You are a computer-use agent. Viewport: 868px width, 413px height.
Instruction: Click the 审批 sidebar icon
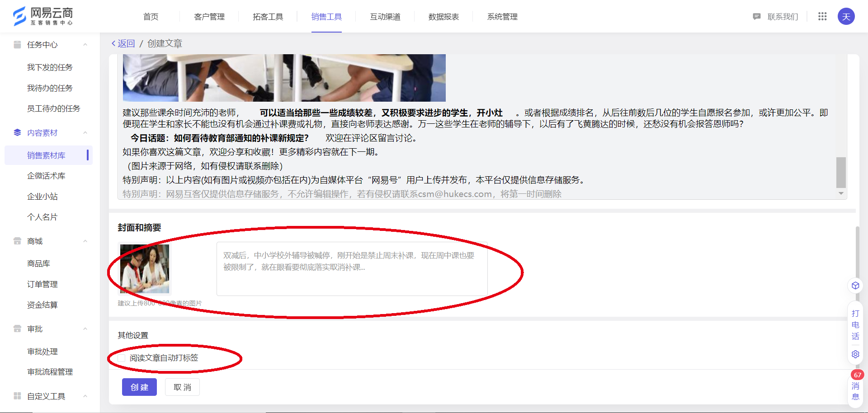click(x=17, y=329)
